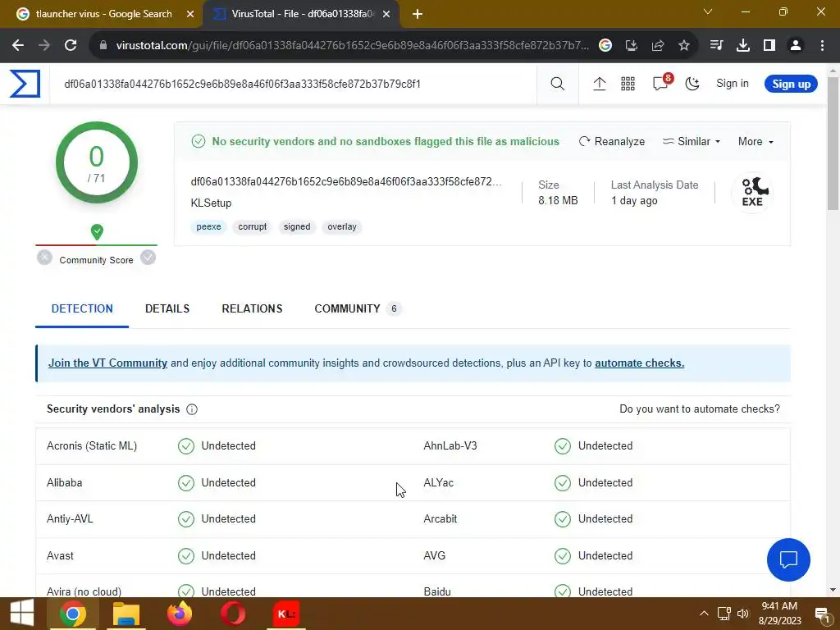Vote negative with community score X icon

pyautogui.click(x=44, y=258)
